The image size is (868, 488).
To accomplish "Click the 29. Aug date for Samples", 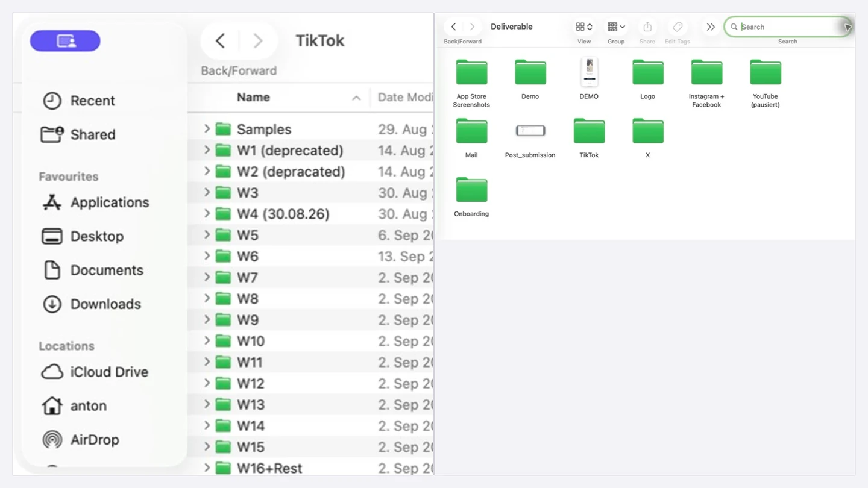I will [x=405, y=130].
